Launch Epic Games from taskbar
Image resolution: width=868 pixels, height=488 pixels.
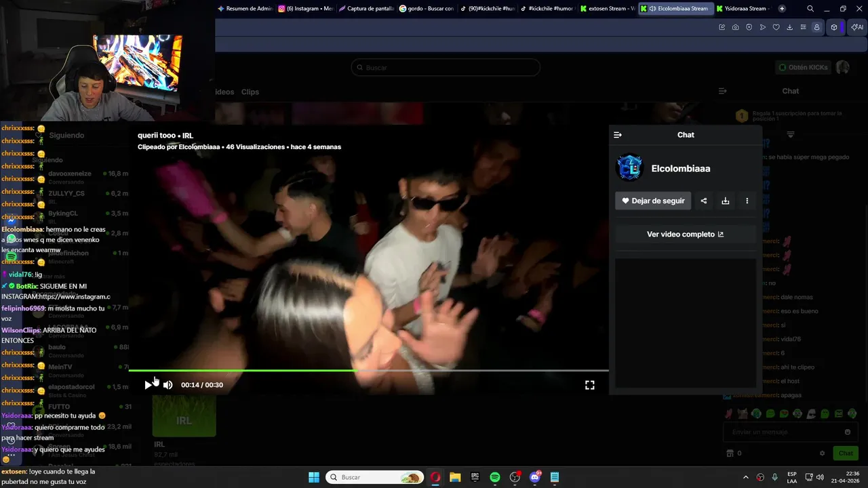[x=475, y=477]
